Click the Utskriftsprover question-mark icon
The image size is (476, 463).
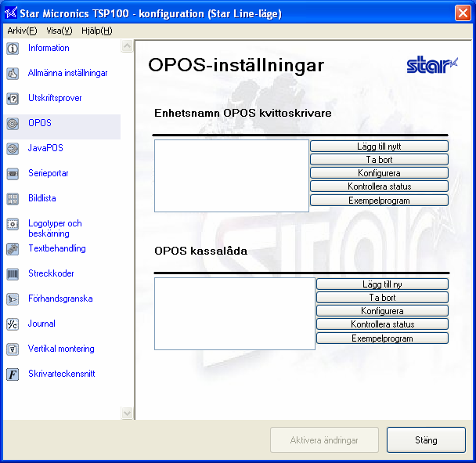[x=13, y=99]
